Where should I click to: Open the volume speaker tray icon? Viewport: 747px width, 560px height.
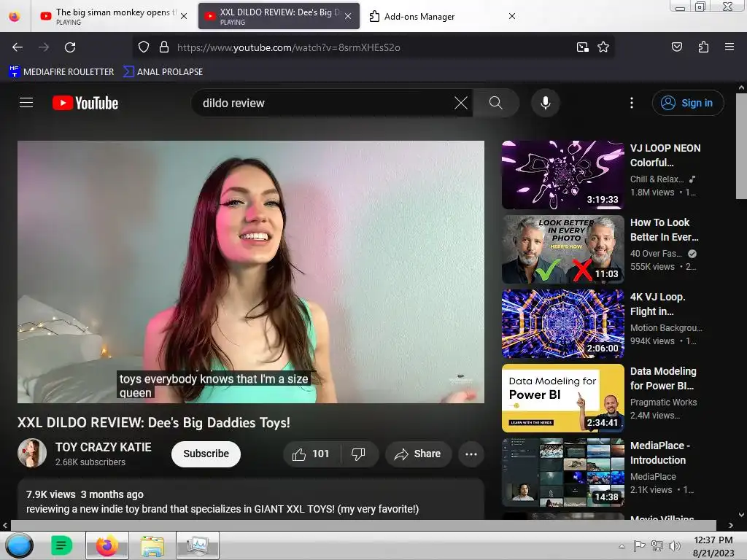coord(675,546)
